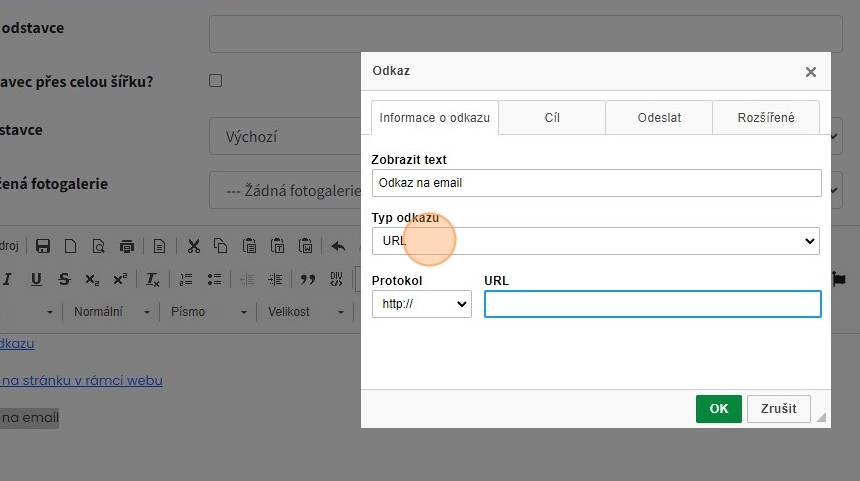The image size is (860, 481).
Task: Toggle the full-width paragraph checkbox
Action: pos(215,81)
